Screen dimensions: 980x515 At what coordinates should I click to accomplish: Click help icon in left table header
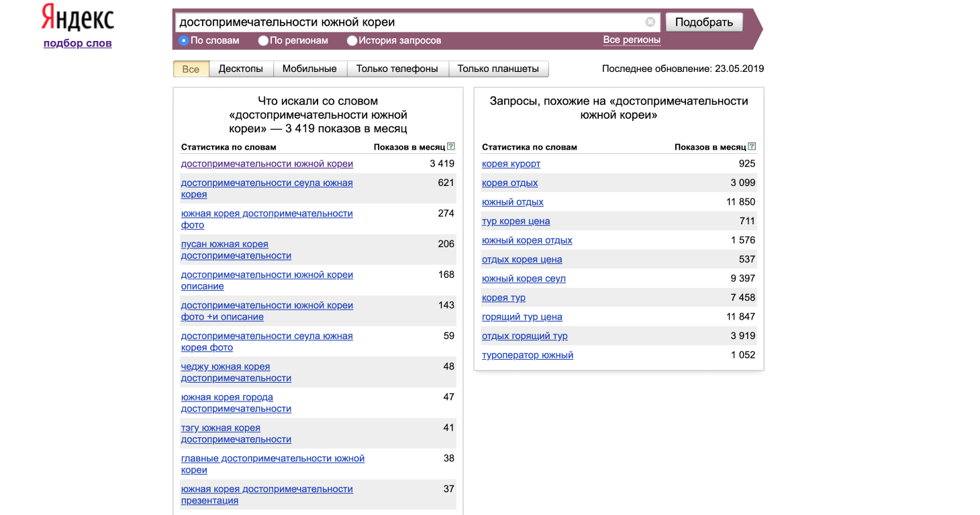click(451, 146)
